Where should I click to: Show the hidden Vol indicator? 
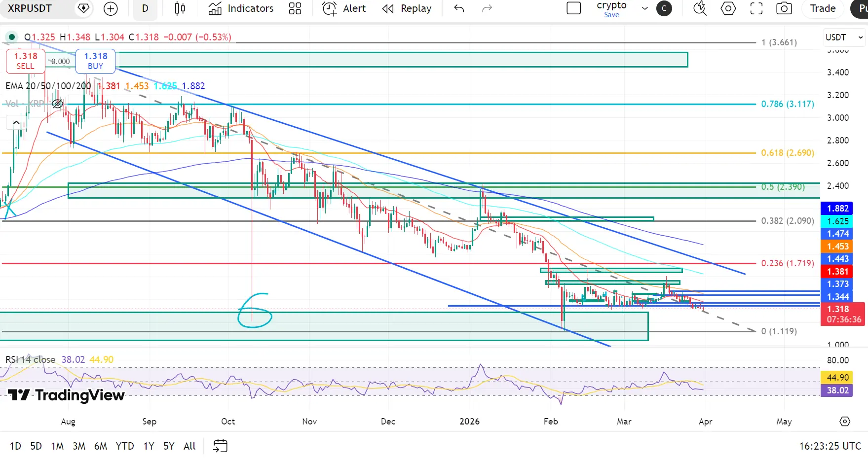pos(57,104)
